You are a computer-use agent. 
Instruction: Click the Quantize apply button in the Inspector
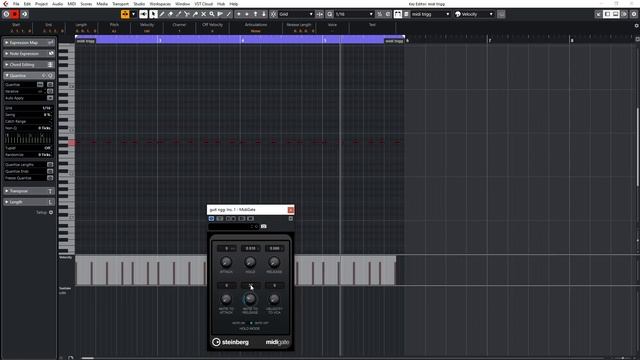(x=50, y=84)
